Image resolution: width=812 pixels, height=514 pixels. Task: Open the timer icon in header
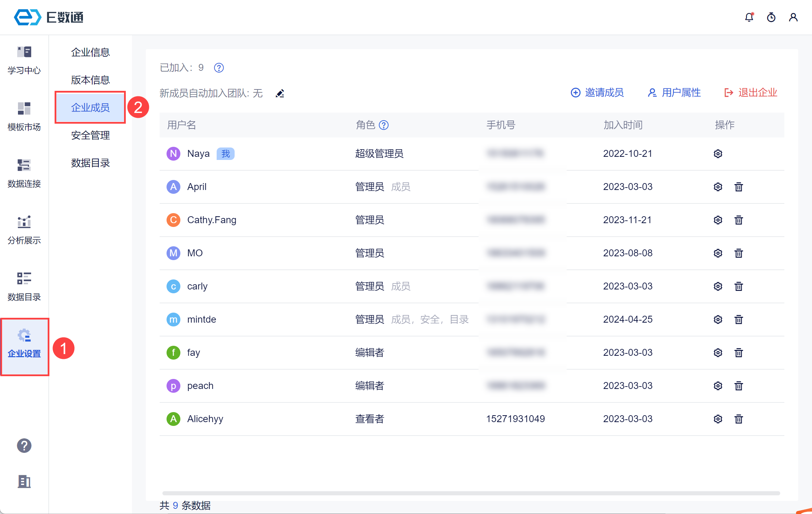tap(771, 17)
